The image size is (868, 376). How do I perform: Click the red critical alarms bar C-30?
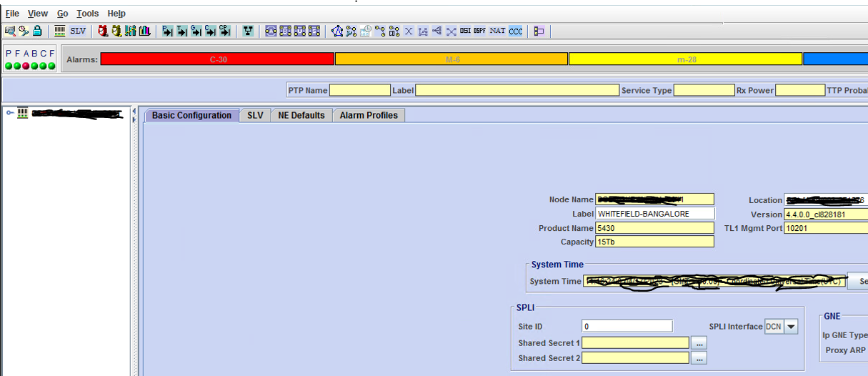click(x=218, y=59)
